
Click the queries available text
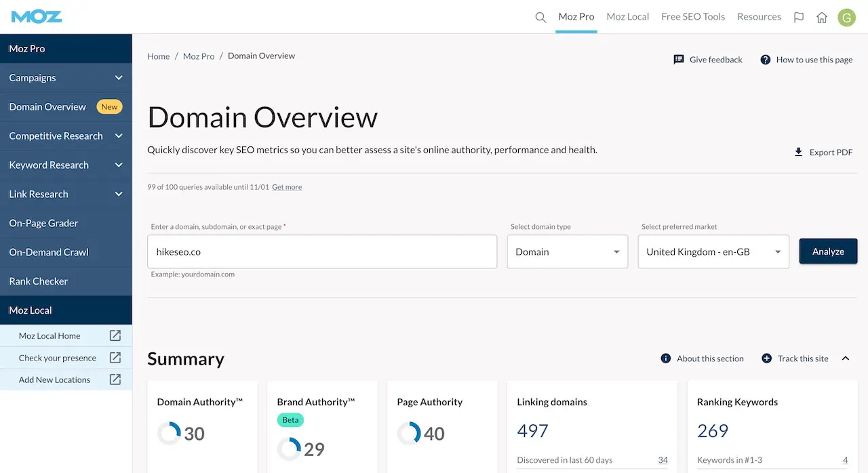point(208,187)
